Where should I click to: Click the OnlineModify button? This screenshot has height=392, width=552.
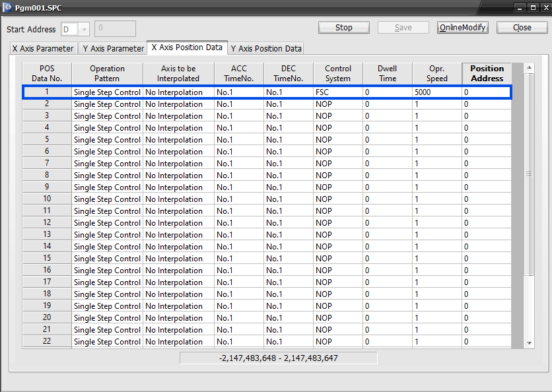point(463,28)
